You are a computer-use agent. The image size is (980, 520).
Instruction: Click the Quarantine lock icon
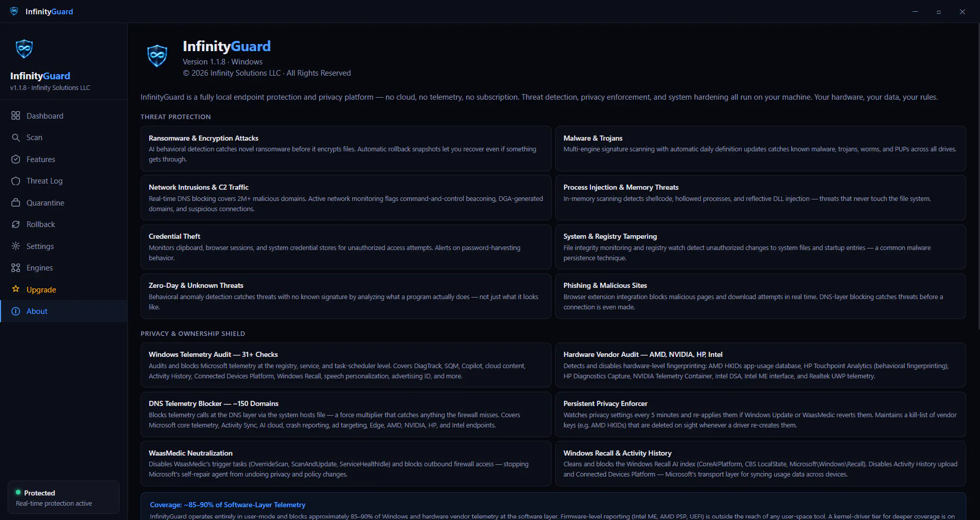pyautogui.click(x=16, y=202)
